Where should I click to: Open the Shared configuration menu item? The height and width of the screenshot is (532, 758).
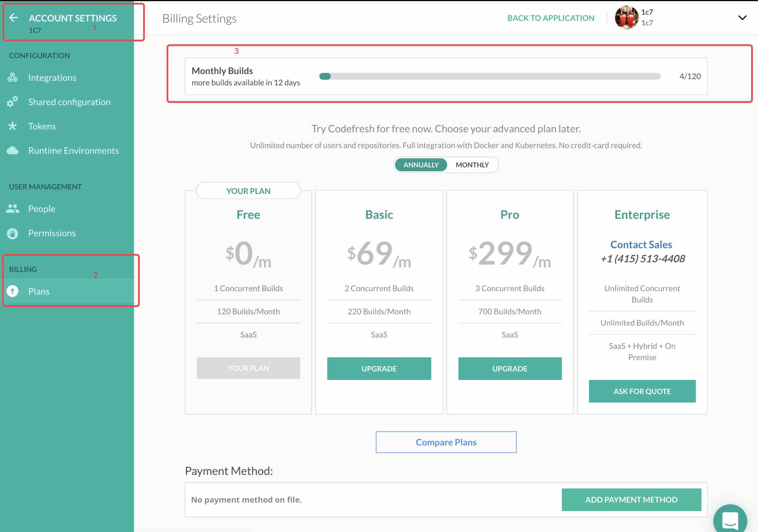point(69,102)
